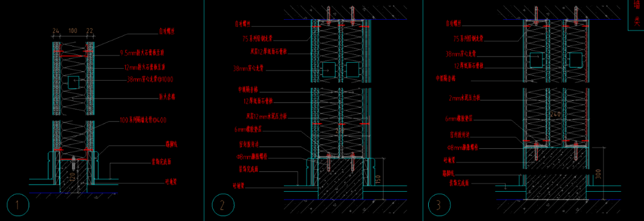Click the "100系列…@400" annotation in detail 1
The image size is (644, 221).
point(143,120)
